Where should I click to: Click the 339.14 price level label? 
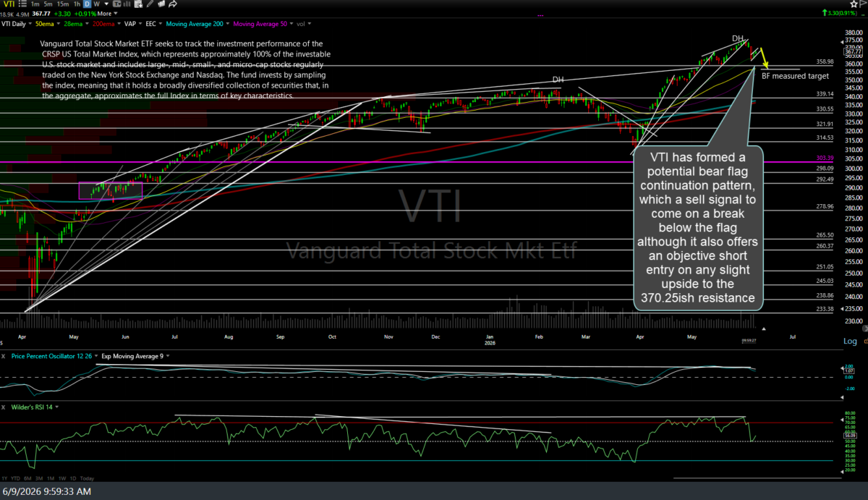[x=825, y=94]
